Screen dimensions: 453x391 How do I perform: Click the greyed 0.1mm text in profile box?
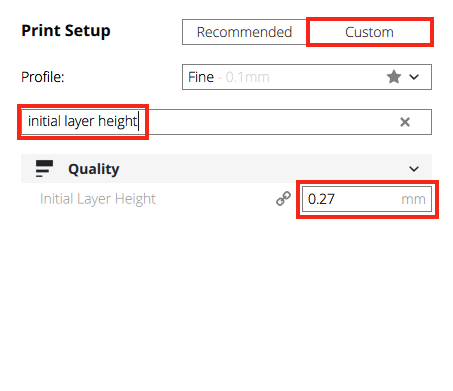tap(247, 77)
